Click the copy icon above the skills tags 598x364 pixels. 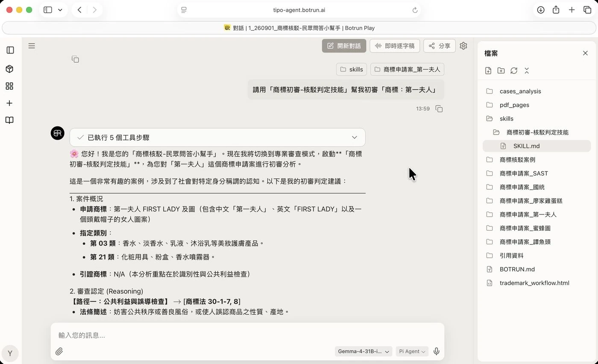pos(75,59)
